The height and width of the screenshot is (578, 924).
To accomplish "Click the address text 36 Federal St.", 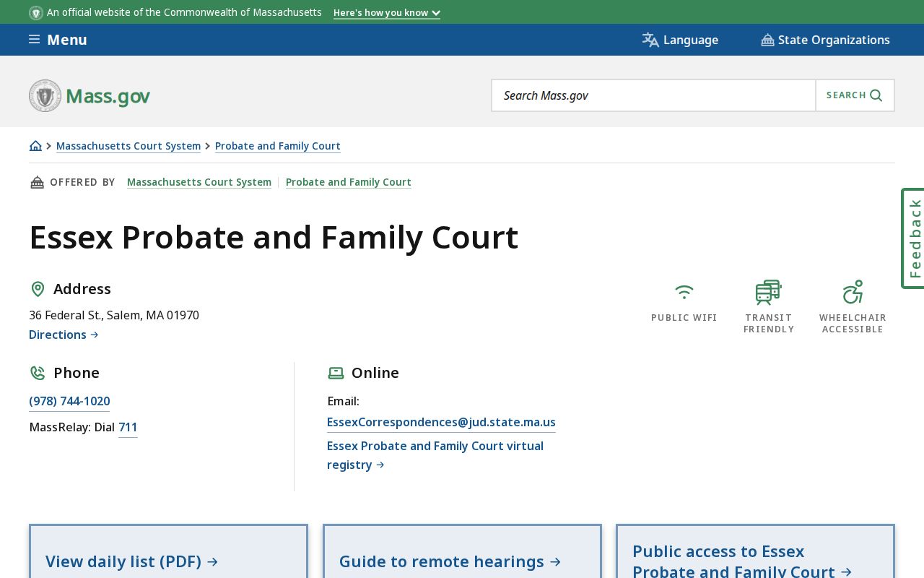I will coord(114,315).
